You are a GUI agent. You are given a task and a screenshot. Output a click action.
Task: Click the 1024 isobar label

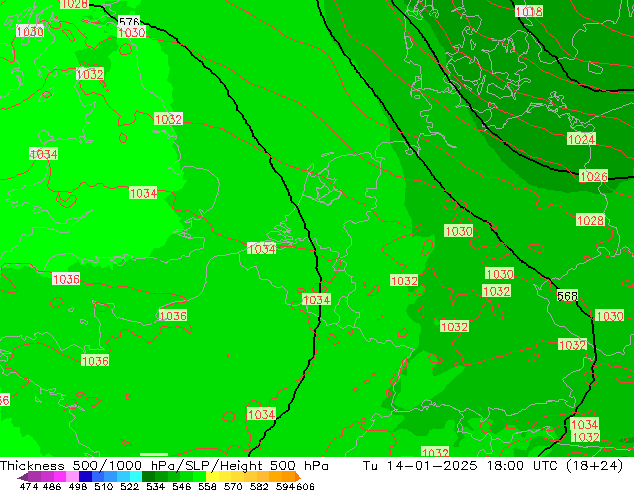(x=581, y=139)
